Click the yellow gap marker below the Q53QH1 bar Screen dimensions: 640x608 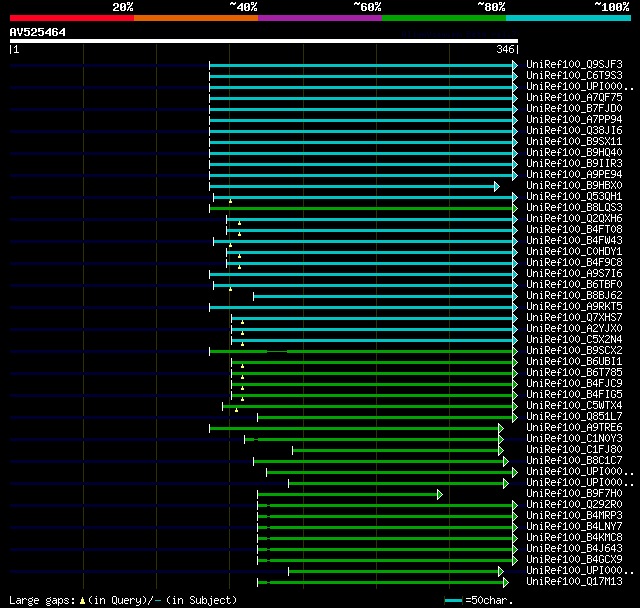click(x=230, y=201)
